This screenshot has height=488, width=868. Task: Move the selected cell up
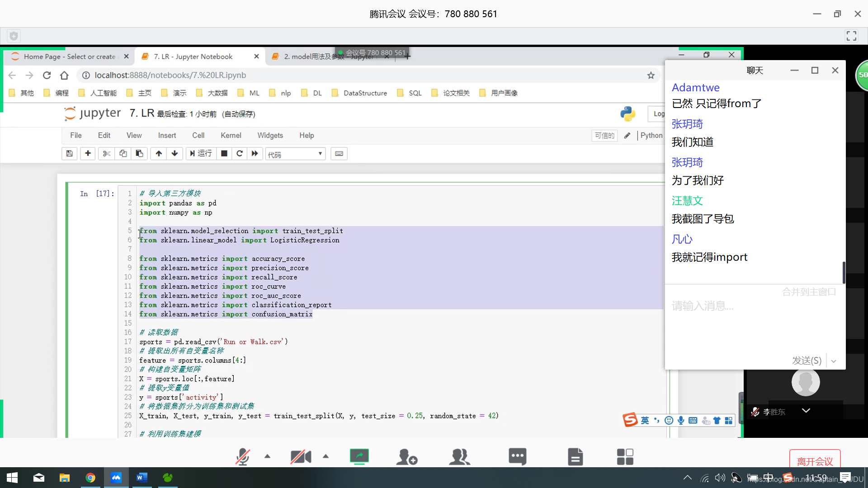(x=159, y=154)
